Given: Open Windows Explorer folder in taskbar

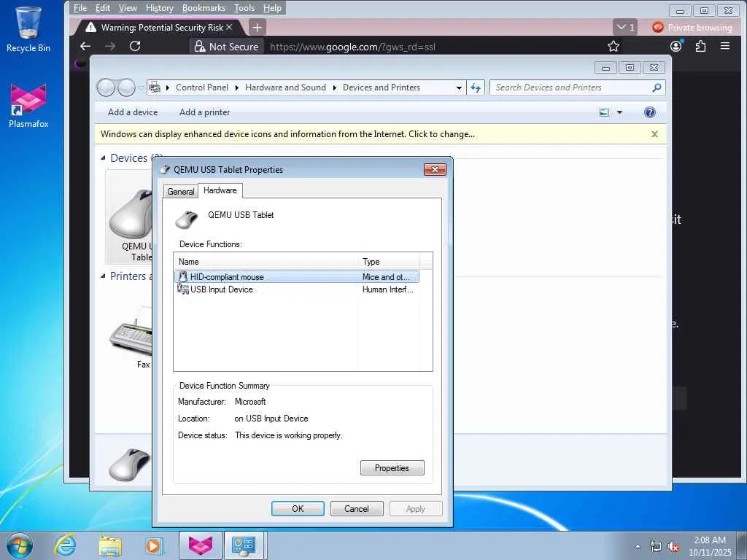Looking at the screenshot, I should pyautogui.click(x=110, y=545).
